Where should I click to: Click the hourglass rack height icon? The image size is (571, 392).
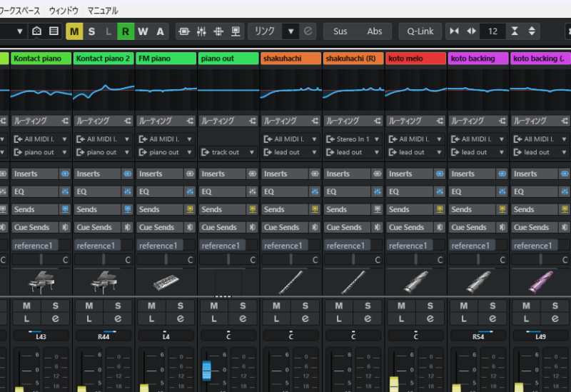(x=515, y=31)
